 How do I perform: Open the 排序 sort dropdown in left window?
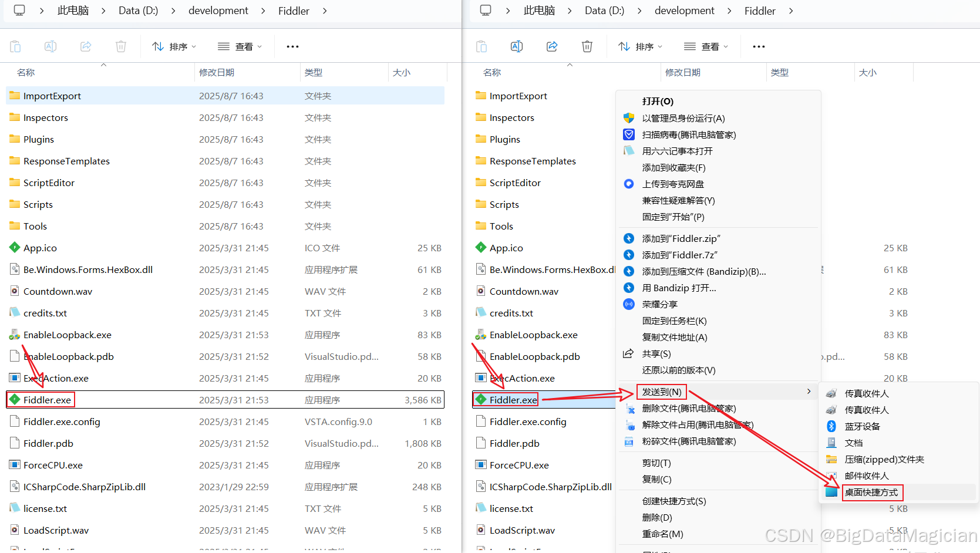tap(174, 46)
